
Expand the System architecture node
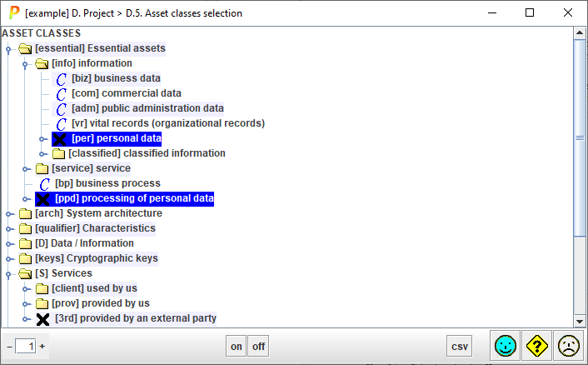tap(10, 213)
